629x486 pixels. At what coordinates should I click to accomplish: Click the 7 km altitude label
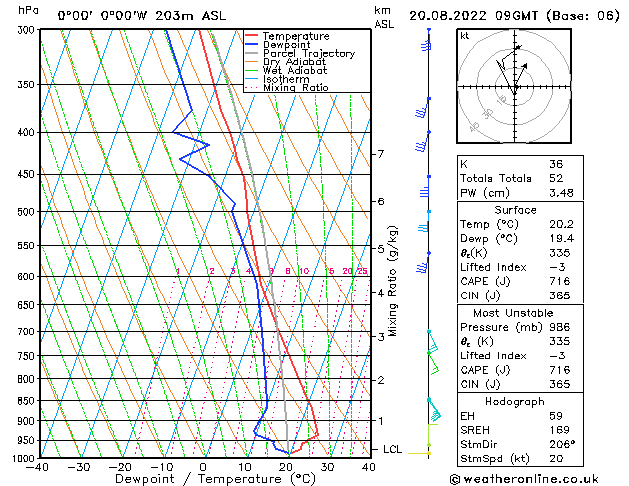[x=381, y=154]
